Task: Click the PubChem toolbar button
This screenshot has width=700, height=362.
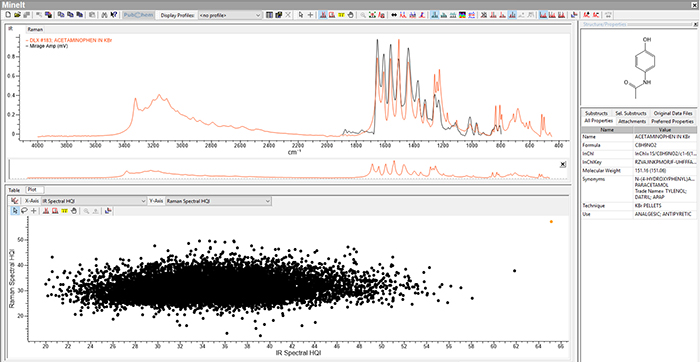Action: 138,15
